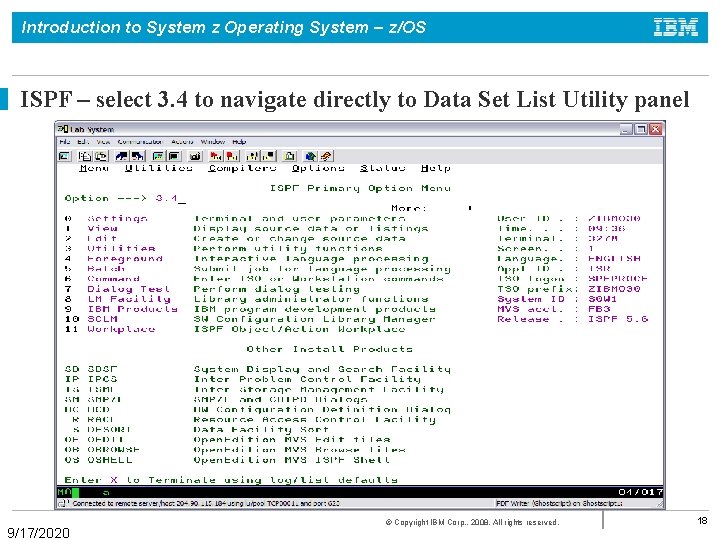Screen dimensions: 720x540
Task: Click the System ID value S0W1
Action: click(x=602, y=299)
